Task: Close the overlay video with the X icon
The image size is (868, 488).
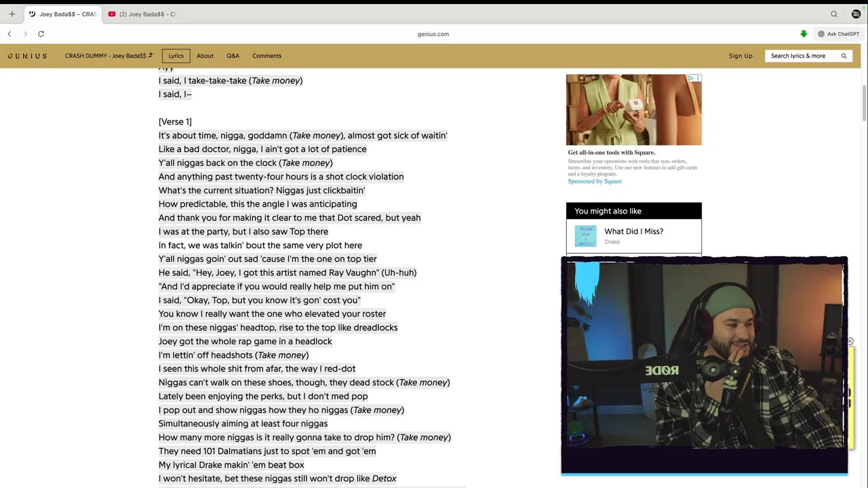Action: pos(850,342)
